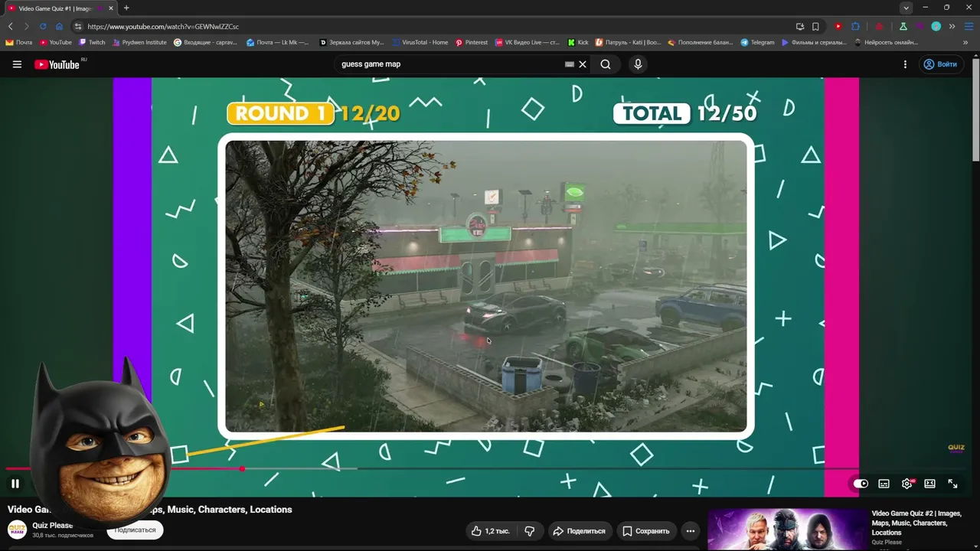Focus the YouTube search input field
980x551 pixels.
point(450,64)
